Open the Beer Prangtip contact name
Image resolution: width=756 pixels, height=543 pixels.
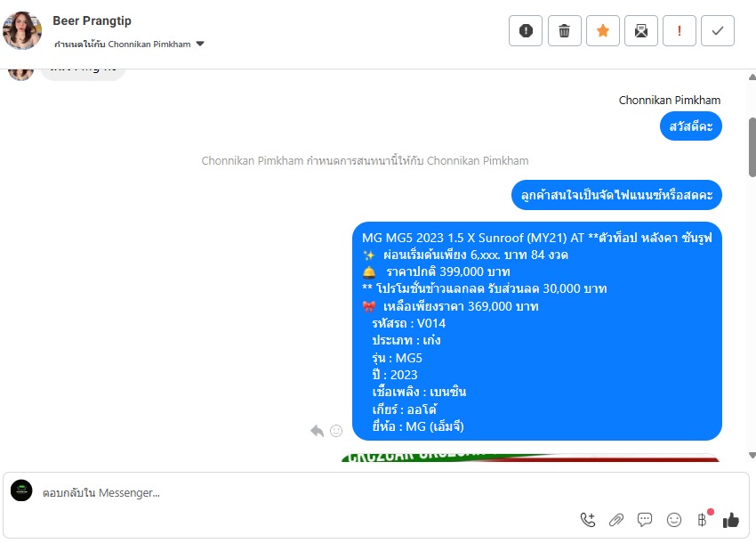(x=92, y=20)
